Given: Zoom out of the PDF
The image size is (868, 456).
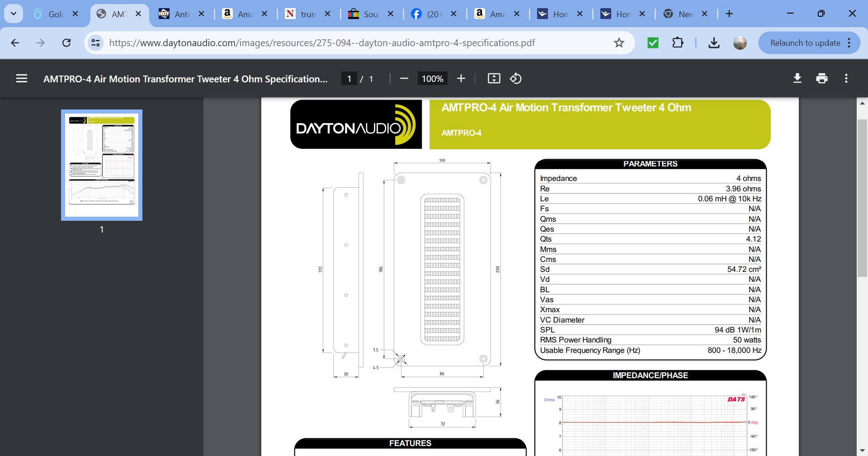Looking at the screenshot, I should coord(404,79).
